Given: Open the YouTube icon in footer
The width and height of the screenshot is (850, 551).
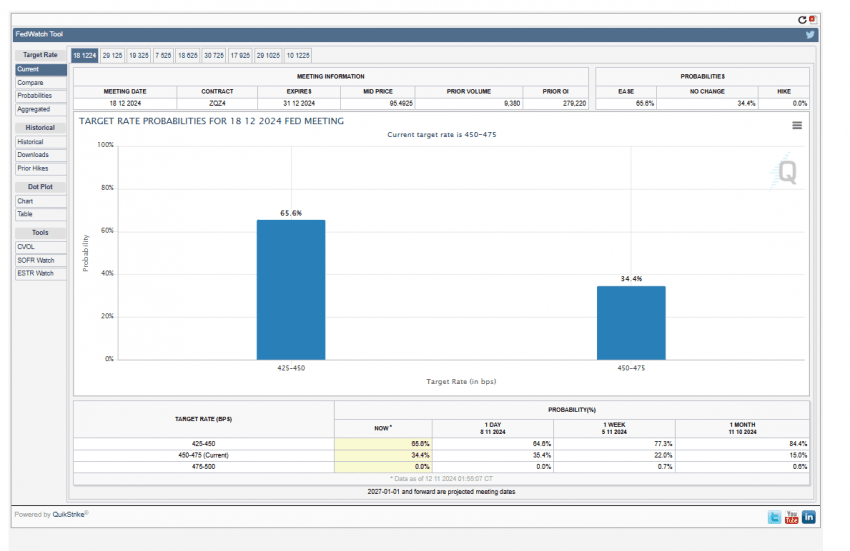Looking at the screenshot, I should [x=791, y=517].
